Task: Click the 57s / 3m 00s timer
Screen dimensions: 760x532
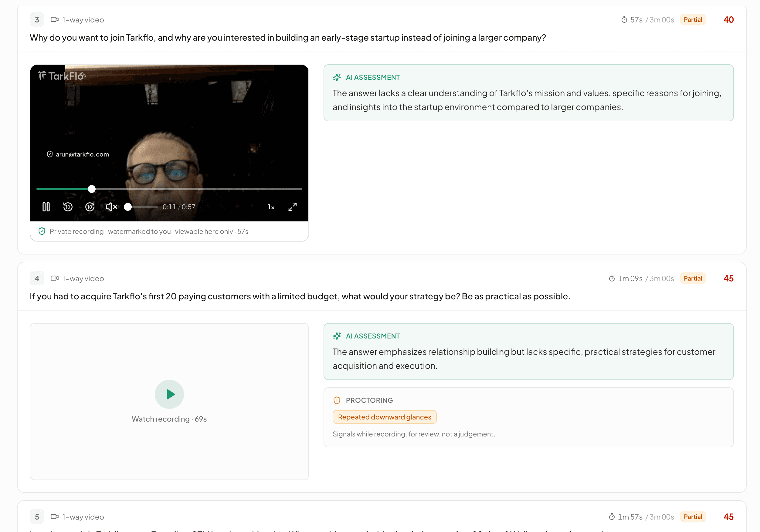Action: tap(647, 20)
